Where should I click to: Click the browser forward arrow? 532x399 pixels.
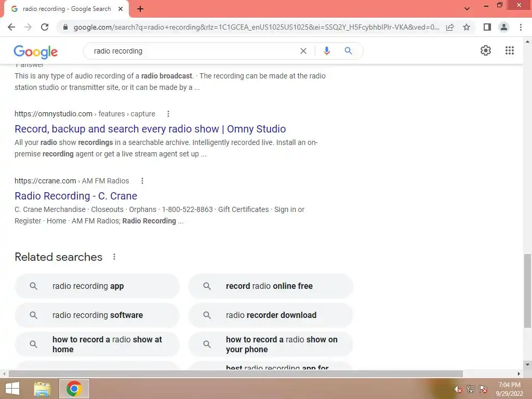28,27
